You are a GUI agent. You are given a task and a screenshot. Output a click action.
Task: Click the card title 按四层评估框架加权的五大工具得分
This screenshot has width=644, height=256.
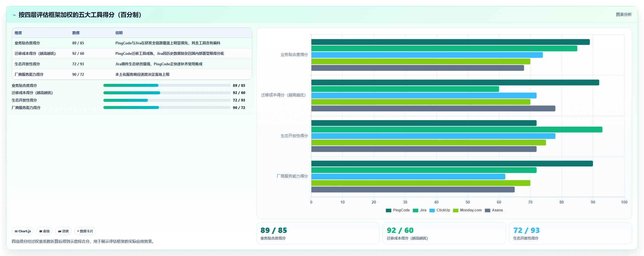pyautogui.click(x=80, y=15)
